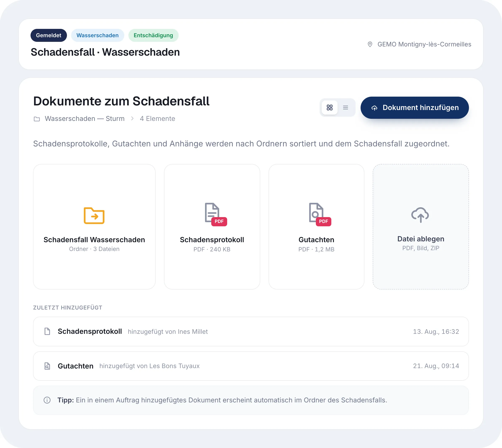This screenshot has height=448, width=502.
Task: Click Ordner · 3 Dateien label
Action: [x=94, y=249]
